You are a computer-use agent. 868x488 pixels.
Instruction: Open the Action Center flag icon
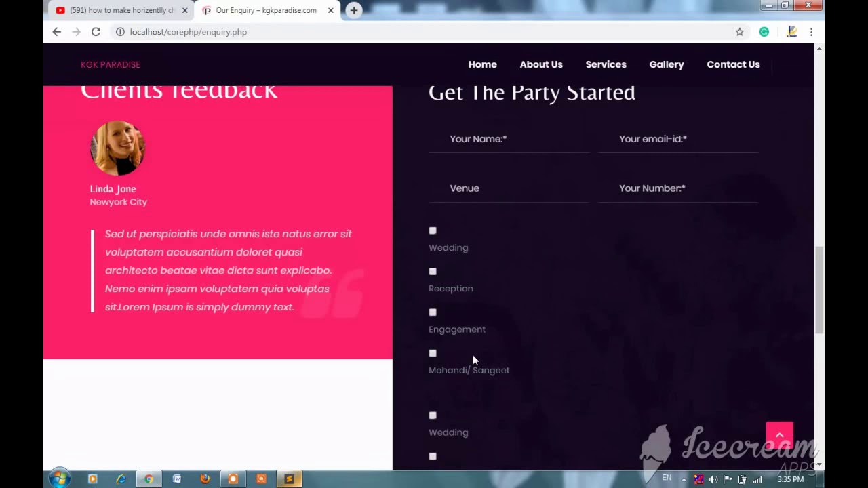tap(728, 479)
